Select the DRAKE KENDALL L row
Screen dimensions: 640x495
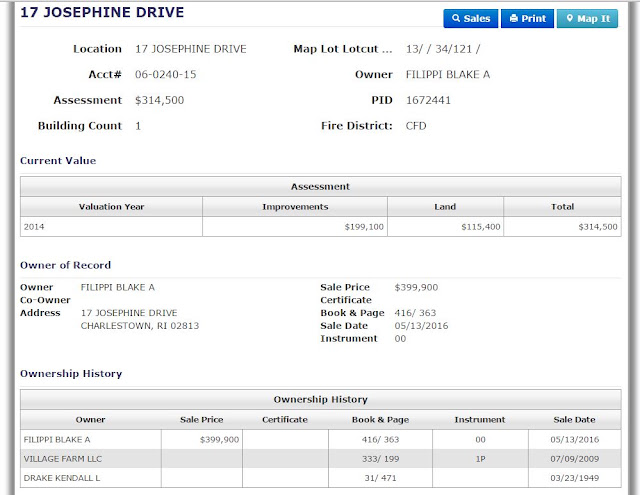321,478
